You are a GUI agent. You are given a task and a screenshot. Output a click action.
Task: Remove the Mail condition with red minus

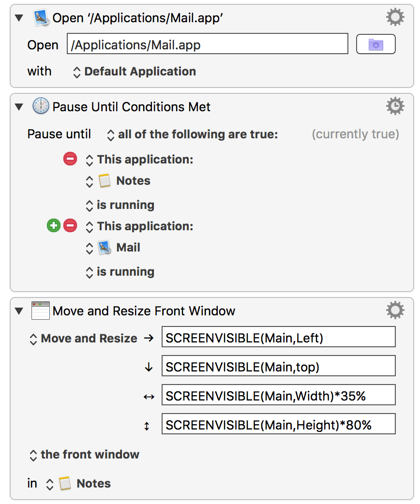tap(70, 225)
